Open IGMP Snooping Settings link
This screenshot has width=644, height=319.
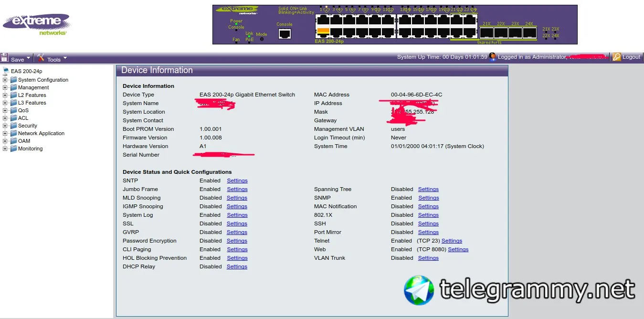point(237,206)
